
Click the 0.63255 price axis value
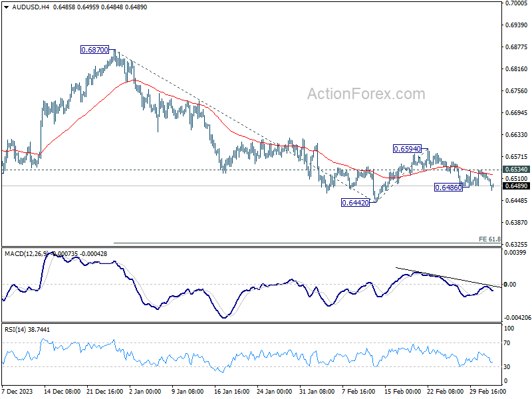pos(517,244)
